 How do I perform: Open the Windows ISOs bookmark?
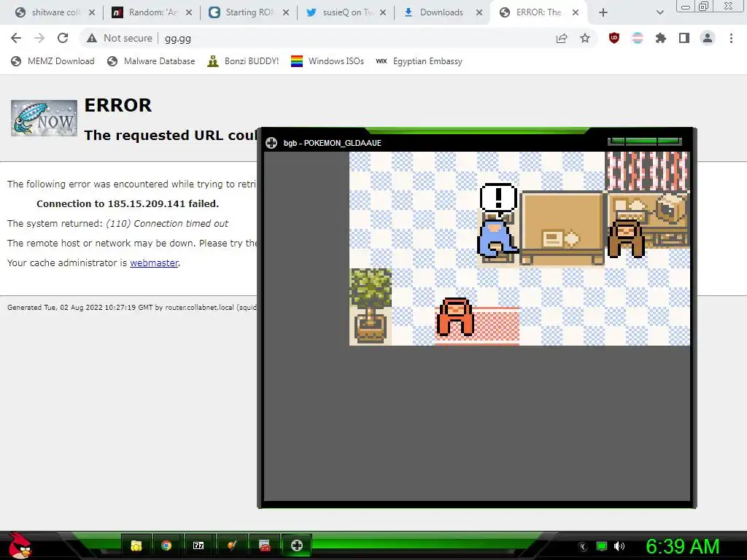pyautogui.click(x=328, y=61)
